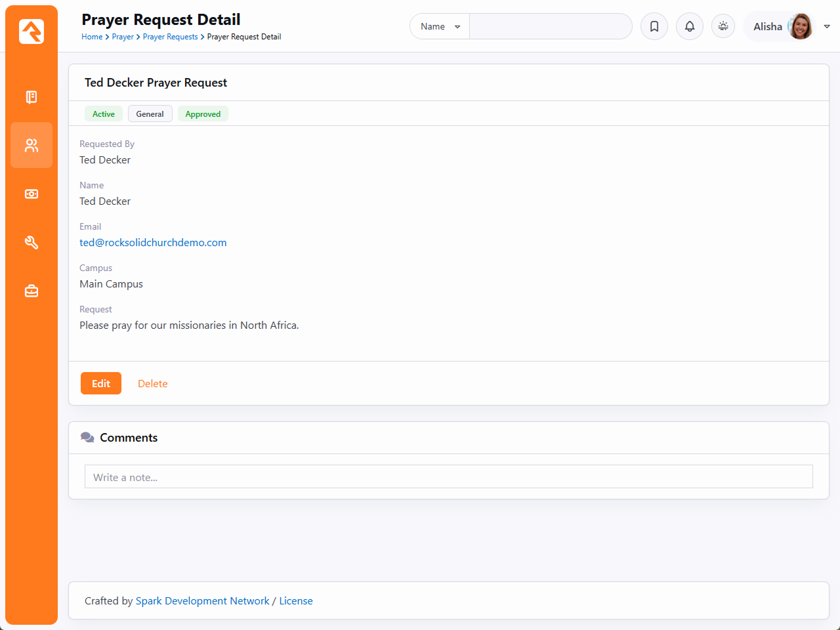This screenshot has width=840, height=630.
Task: Open Prayer Requests breadcrumb link
Action: pyautogui.click(x=170, y=37)
